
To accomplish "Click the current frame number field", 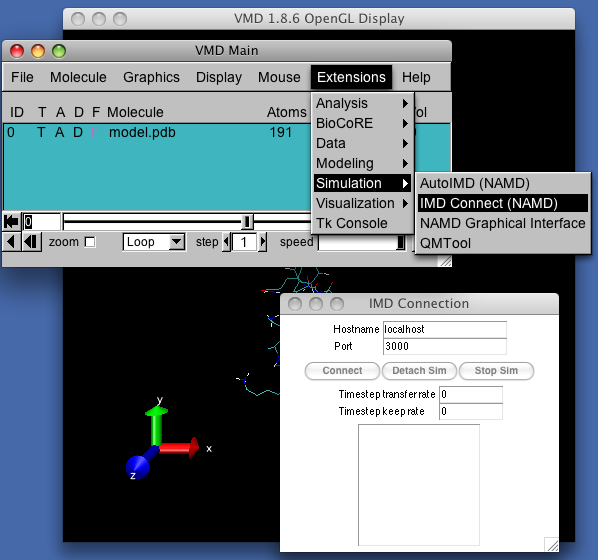I will coord(42,221).
